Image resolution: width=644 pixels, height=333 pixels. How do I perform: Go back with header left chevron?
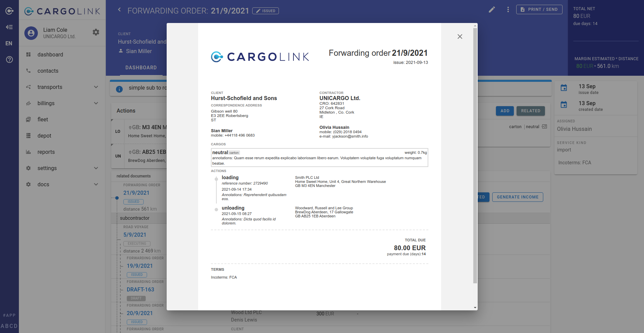pos(119,10)
